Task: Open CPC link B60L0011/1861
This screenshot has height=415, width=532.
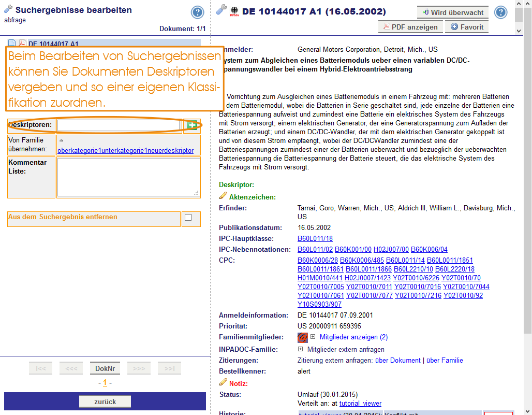Action: pos(320,269)
